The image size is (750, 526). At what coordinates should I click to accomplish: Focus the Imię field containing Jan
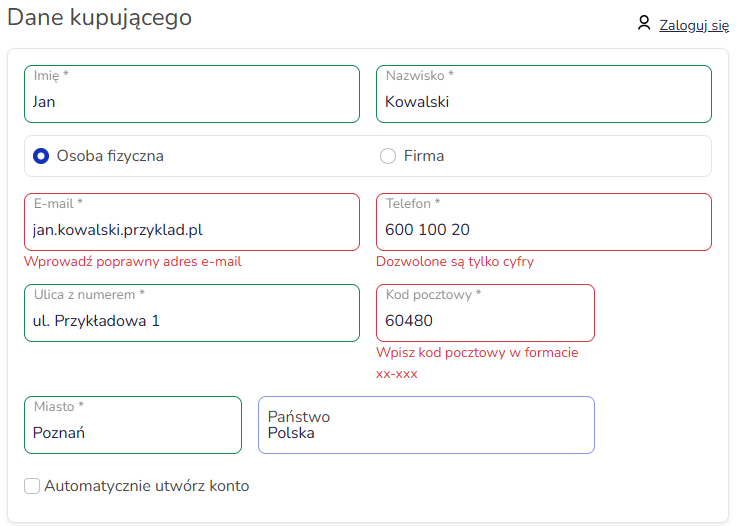click(192, 94)
